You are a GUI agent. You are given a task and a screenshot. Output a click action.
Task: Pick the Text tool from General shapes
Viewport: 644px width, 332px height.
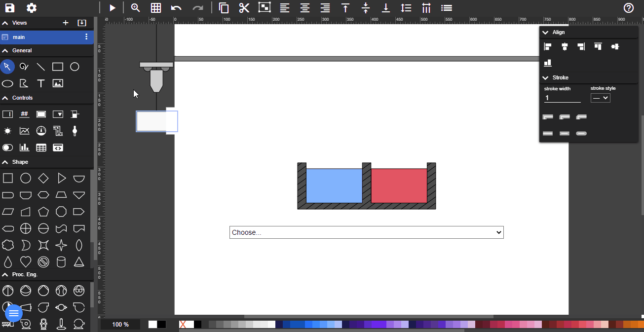[41, 83]
